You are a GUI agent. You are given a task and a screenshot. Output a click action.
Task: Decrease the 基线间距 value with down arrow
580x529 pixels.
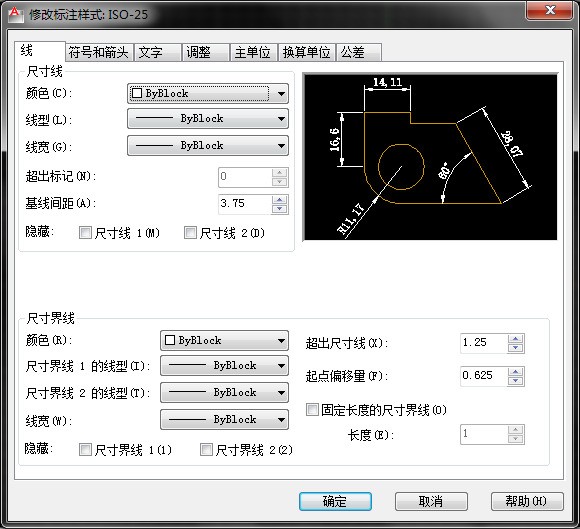pyautogui.click(x=280, y=209)
